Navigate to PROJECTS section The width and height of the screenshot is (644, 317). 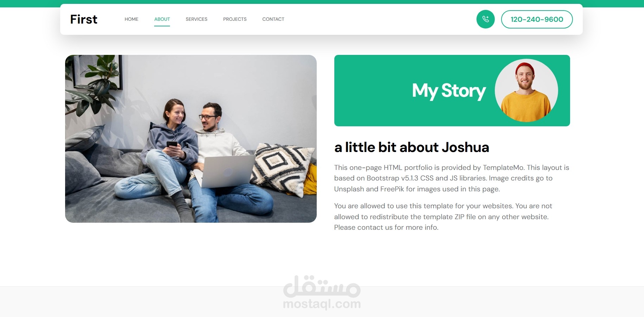(235, 19)
